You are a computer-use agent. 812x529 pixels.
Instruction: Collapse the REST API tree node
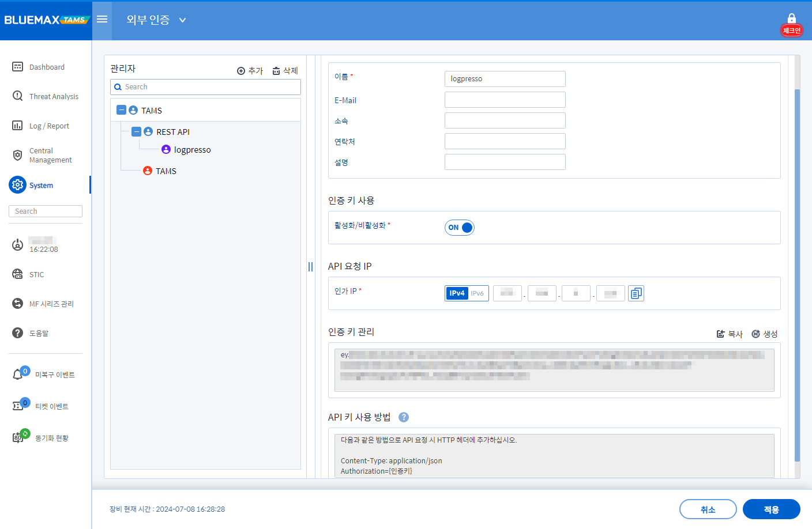point(136,131)
